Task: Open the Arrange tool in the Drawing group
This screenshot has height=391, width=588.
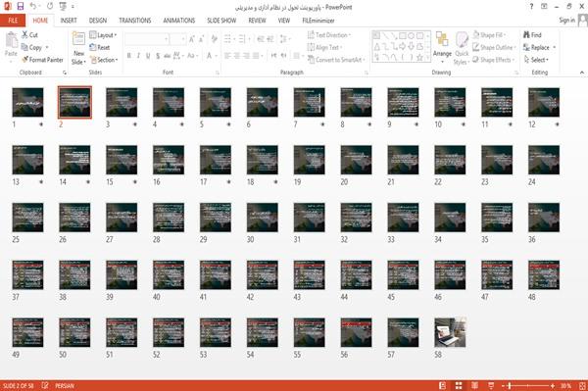Action: point(442,47)
